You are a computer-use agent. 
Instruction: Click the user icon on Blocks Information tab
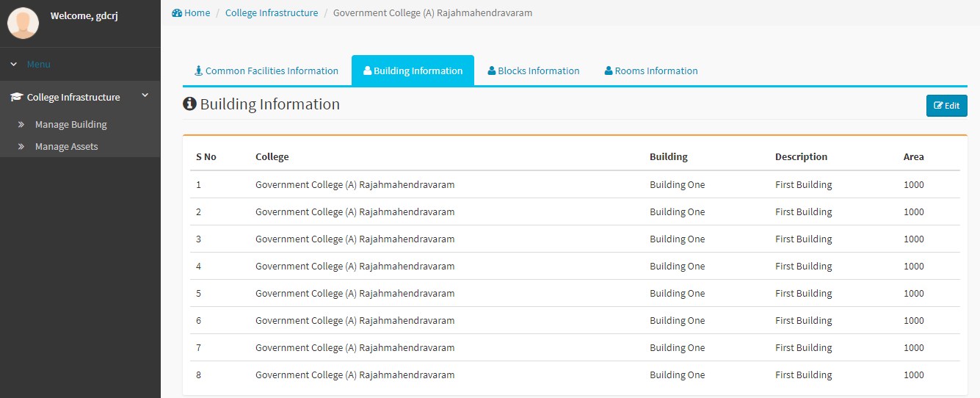492,71
